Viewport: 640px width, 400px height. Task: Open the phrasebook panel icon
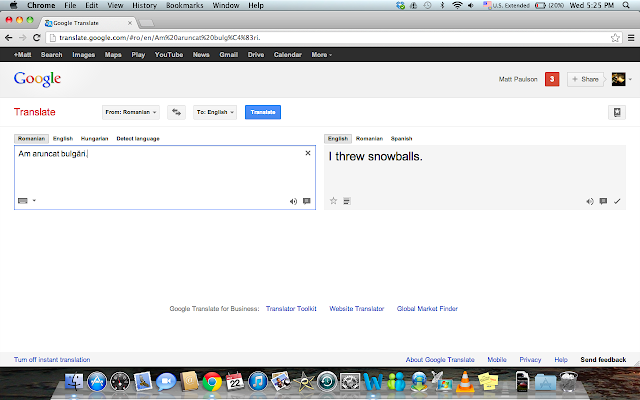tap(617, 112)
